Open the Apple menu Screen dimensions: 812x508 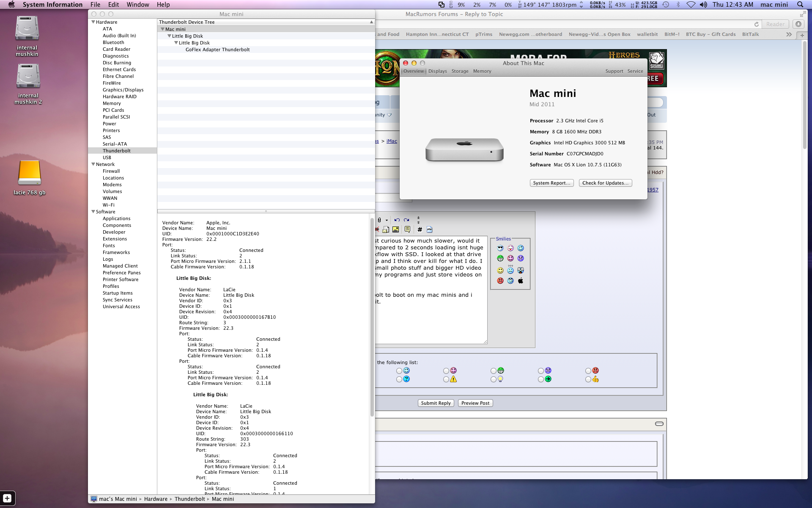tap(11, 5)
